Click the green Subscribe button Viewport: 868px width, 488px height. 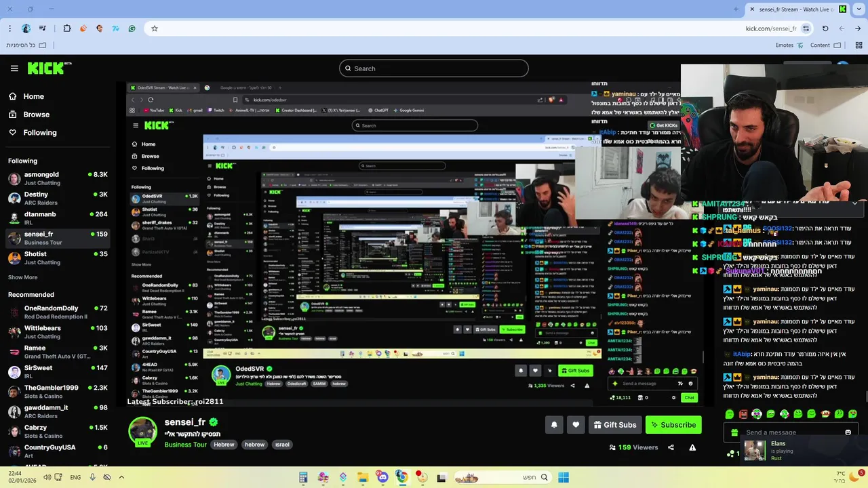click(x=673, y=425)
